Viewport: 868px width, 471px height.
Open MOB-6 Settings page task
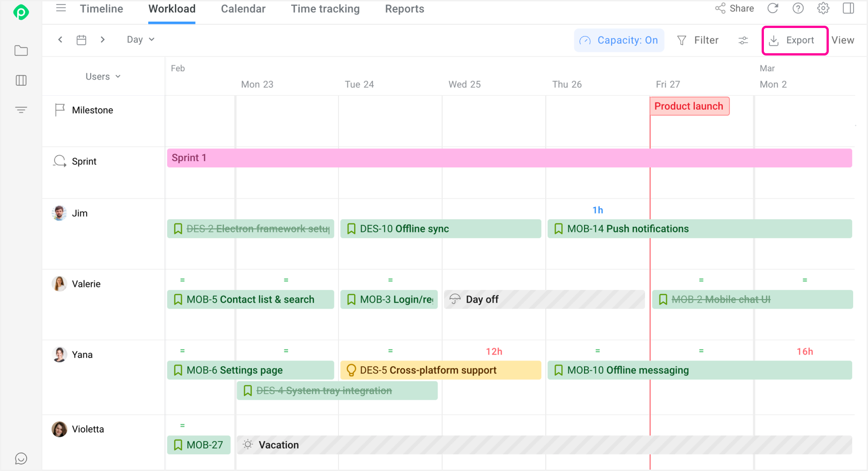tap(251, 370)
